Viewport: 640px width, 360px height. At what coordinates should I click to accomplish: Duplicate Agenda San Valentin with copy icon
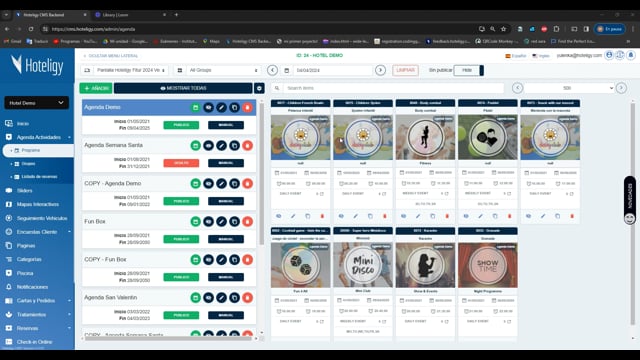coord(234,298)
